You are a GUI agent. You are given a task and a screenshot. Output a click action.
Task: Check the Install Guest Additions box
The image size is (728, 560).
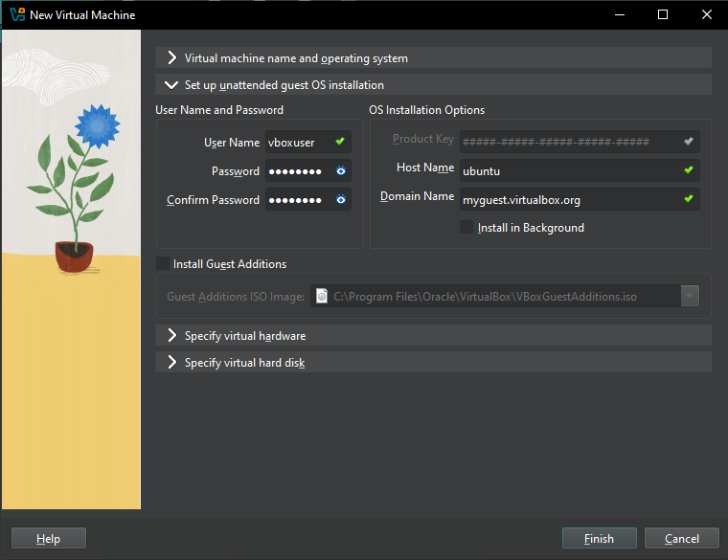coord(163,263)
